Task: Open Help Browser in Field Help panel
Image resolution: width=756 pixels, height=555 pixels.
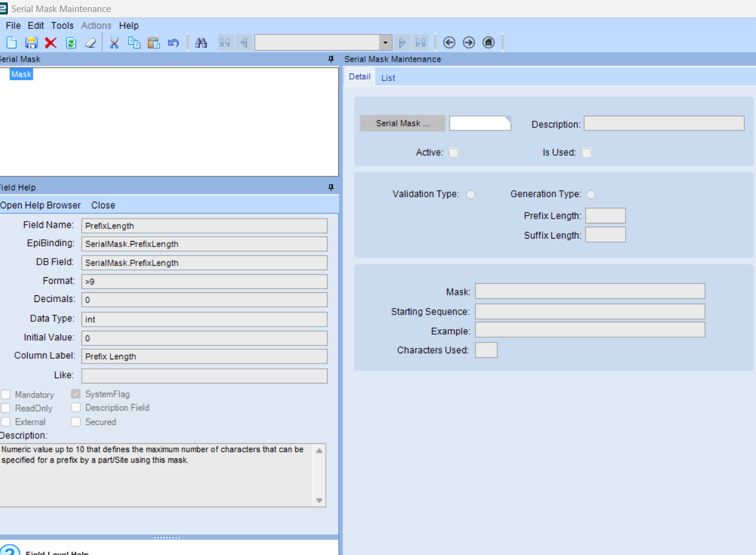Action: [x=40, y=205]
